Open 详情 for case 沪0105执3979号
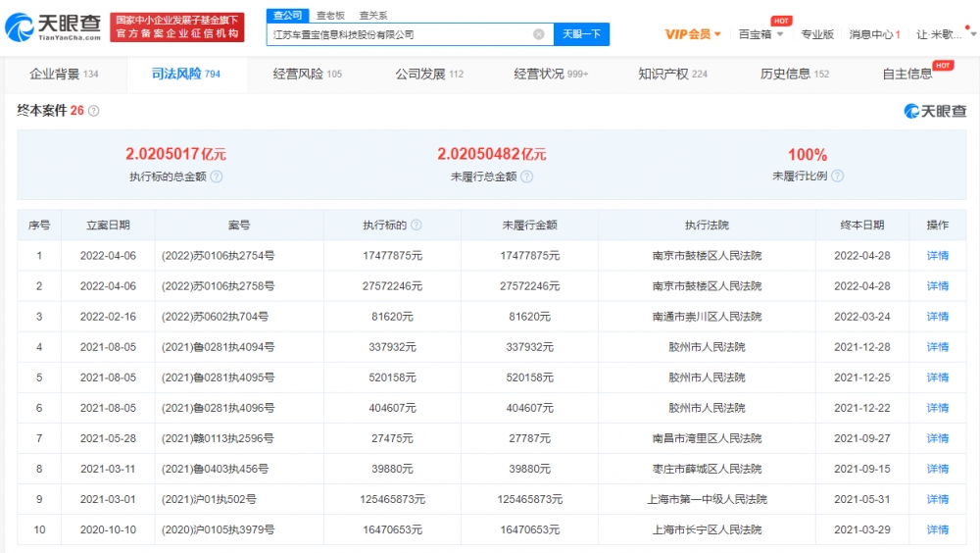The image size is (980, 553). pos(938,529)
